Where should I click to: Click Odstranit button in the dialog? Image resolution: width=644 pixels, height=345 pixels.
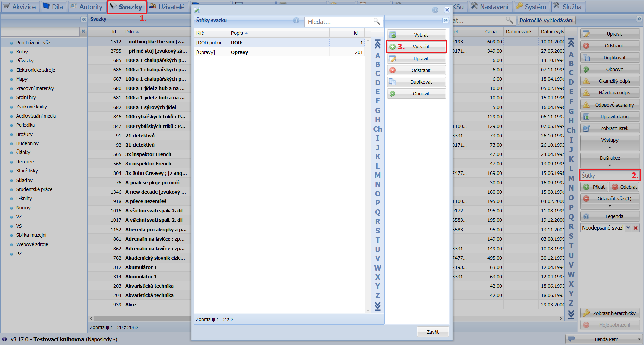(x=417, y=70)
